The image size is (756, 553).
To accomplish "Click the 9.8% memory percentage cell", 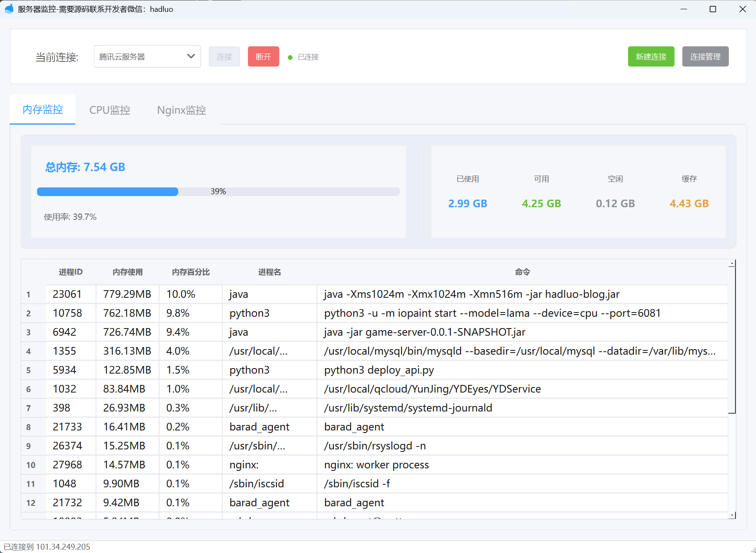I will pyautogui.click(x=191, y=313).
